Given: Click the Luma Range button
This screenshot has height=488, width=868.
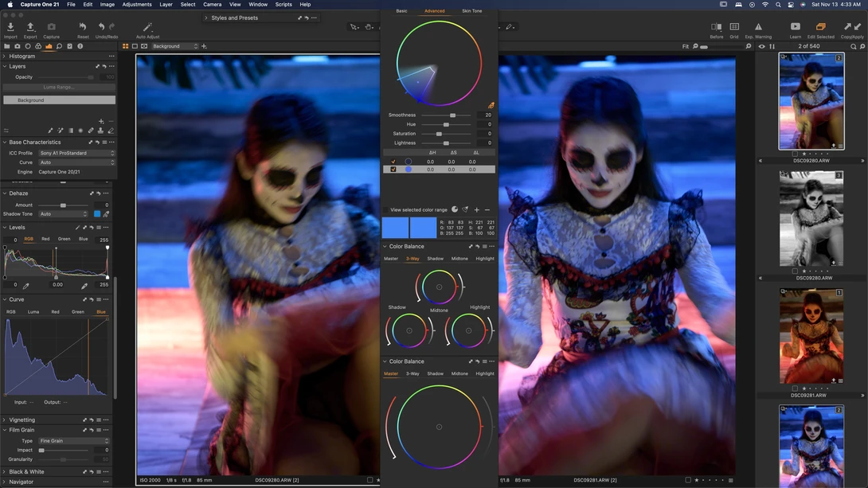Looking at the screenshot, I should pos(59,88).
